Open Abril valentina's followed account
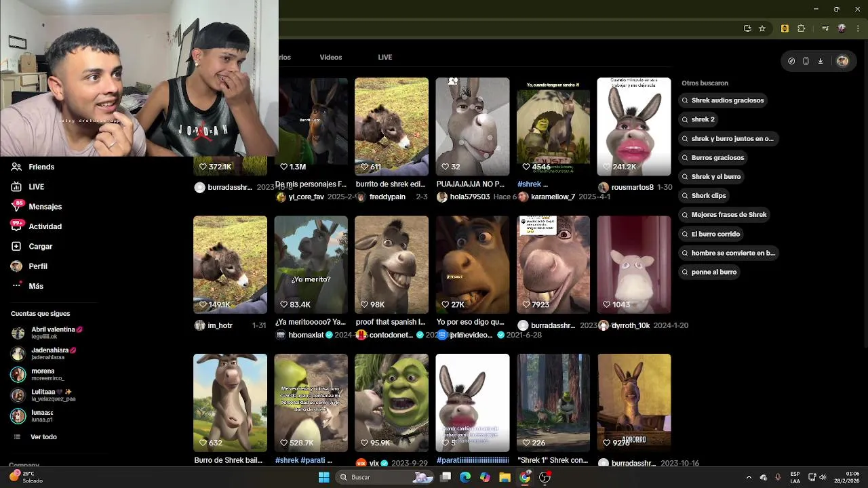 [47, 333]
